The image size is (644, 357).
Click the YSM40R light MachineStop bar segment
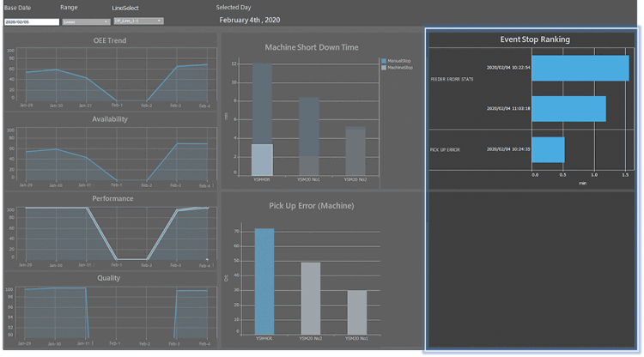[262, 160]
